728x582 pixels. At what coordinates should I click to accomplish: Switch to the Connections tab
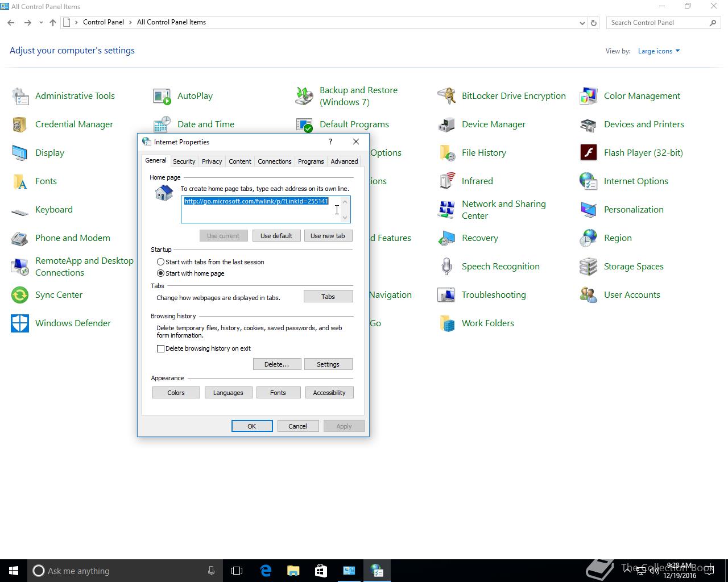point(274,161)
